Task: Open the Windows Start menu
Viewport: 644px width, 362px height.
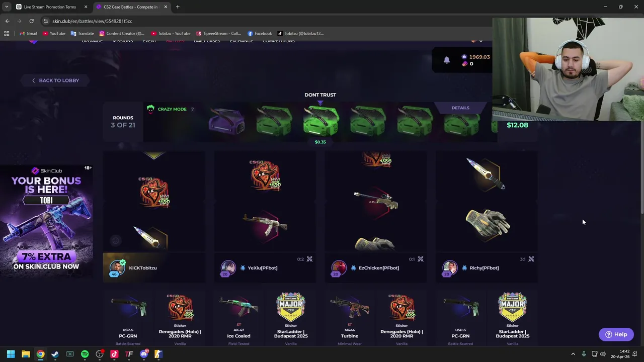Action: [x=11, y=354]
